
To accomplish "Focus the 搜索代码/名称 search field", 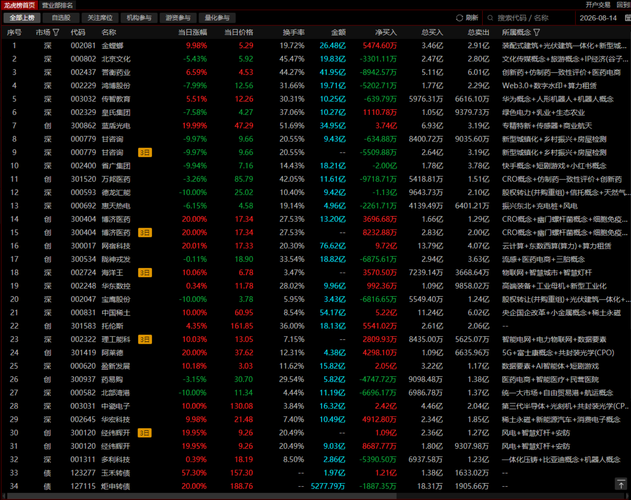I will (x=529, y=18).
